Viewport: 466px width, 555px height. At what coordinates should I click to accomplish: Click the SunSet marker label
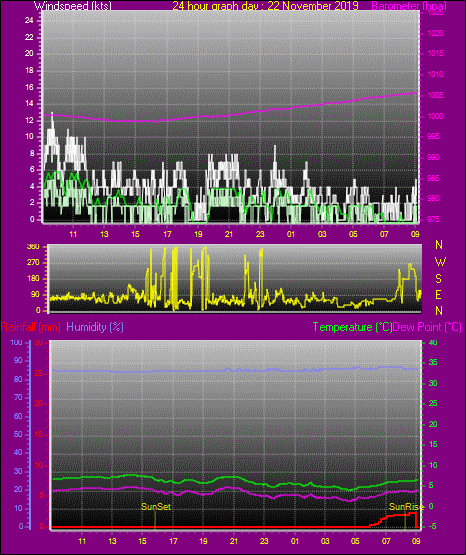point(156,507)
